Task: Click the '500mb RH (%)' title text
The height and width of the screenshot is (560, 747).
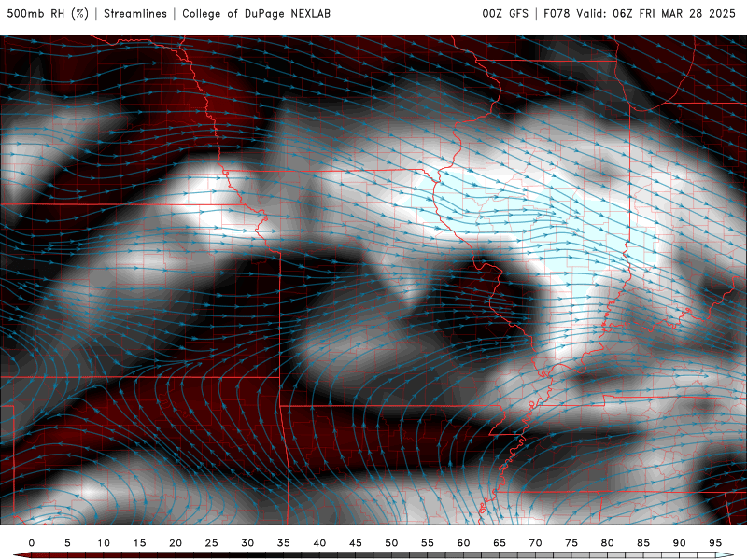Action: click(x=48, y=14)
